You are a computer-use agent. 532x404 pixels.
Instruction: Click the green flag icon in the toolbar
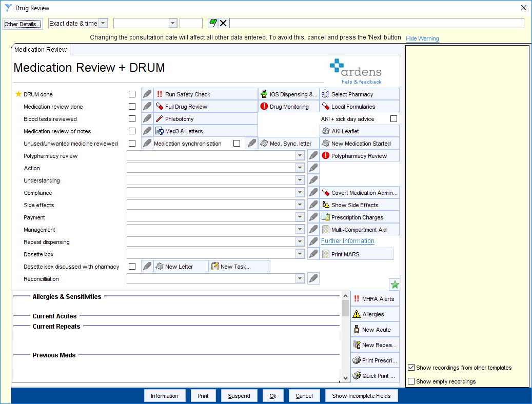(214, 23)
